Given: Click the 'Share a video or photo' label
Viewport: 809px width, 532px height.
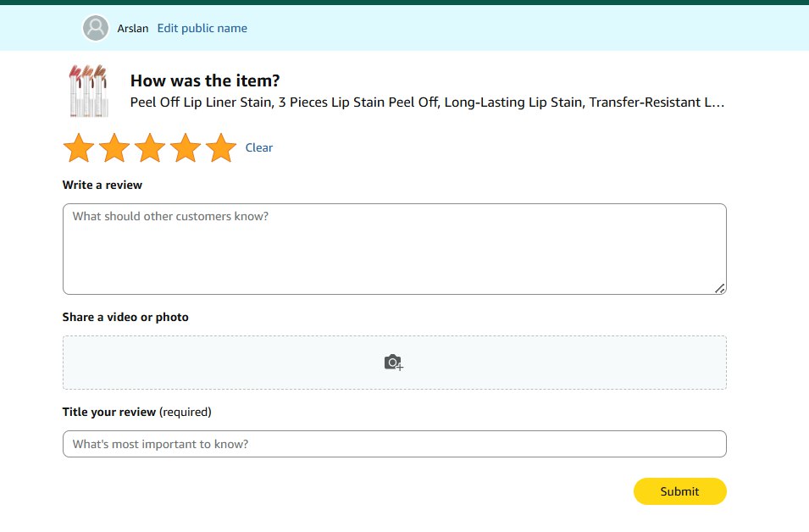Looking at the screenshot, I should 125,317.
